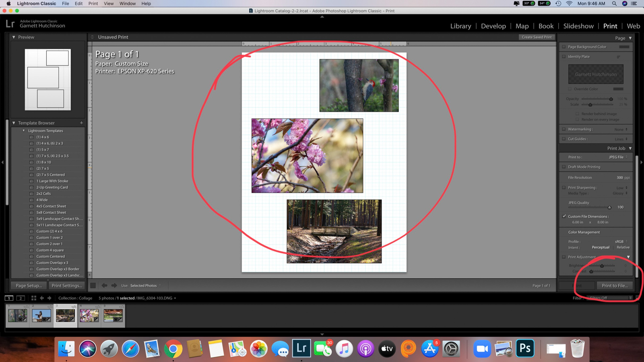
Task: Select the cherry blossom thumbnail in the filmstrip
Action: 89,316
